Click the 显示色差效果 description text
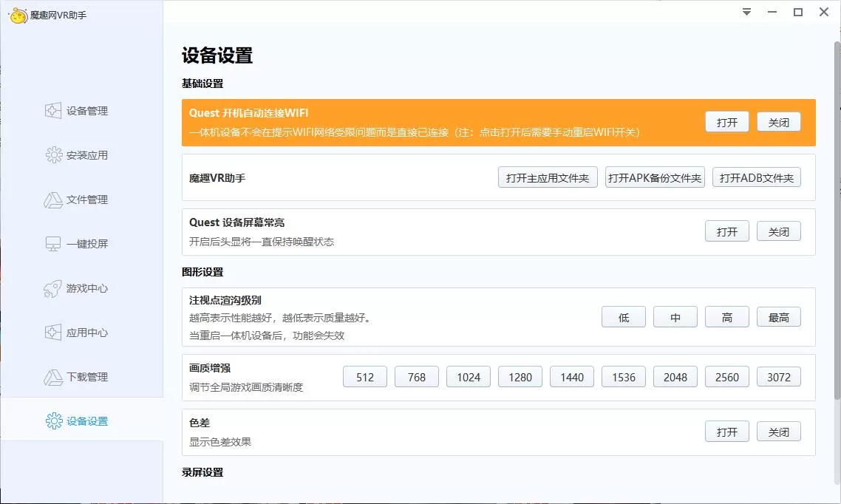The height and width of the screenshot is (504, 841). pos(220,442)
